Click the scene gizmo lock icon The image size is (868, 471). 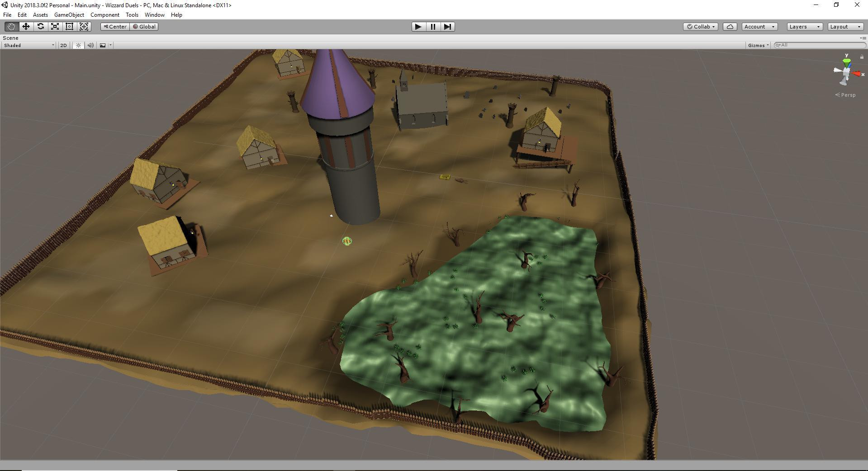pyautogui.click(x=862, y=57)
